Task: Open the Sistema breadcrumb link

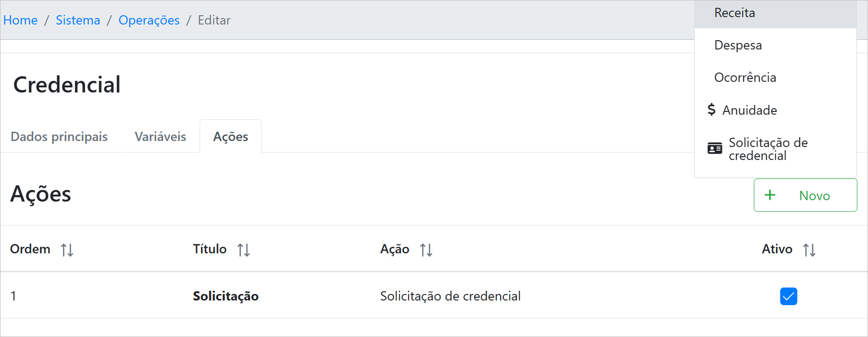Action: pyautogui.click(x=78, y=20)
